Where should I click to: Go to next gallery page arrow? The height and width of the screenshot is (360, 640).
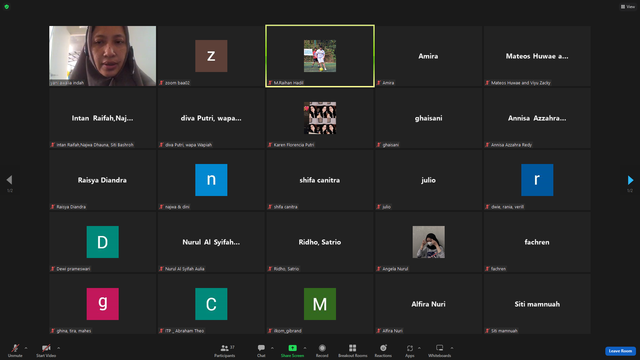pos(630,180)
